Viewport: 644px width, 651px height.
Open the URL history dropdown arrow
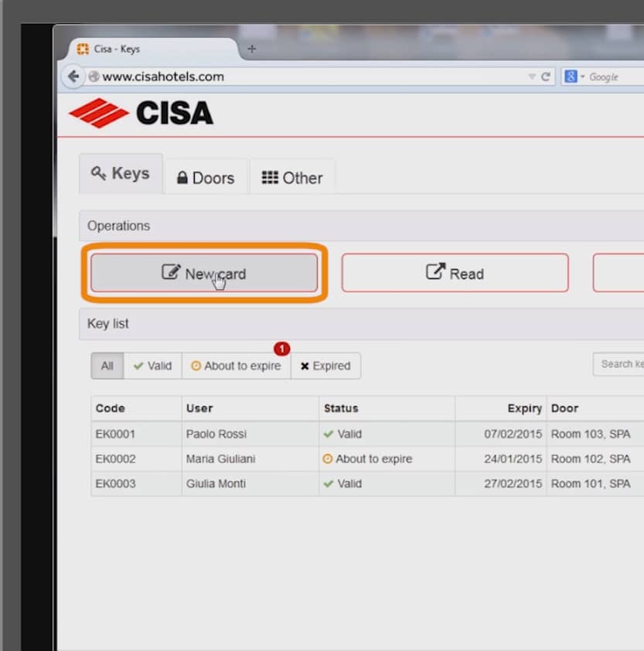[531, 77]
